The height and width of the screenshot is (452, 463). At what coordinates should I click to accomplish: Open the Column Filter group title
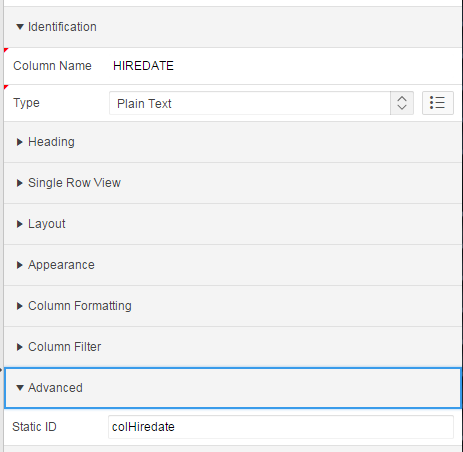64,347
